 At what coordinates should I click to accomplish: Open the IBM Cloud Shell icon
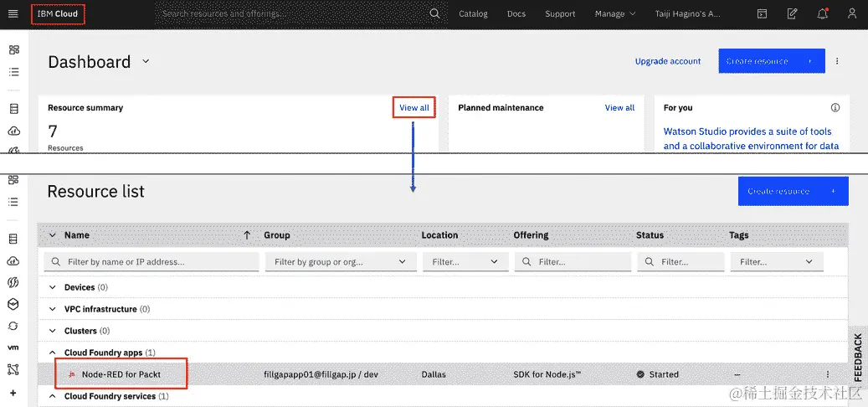[x=763, y=14]
